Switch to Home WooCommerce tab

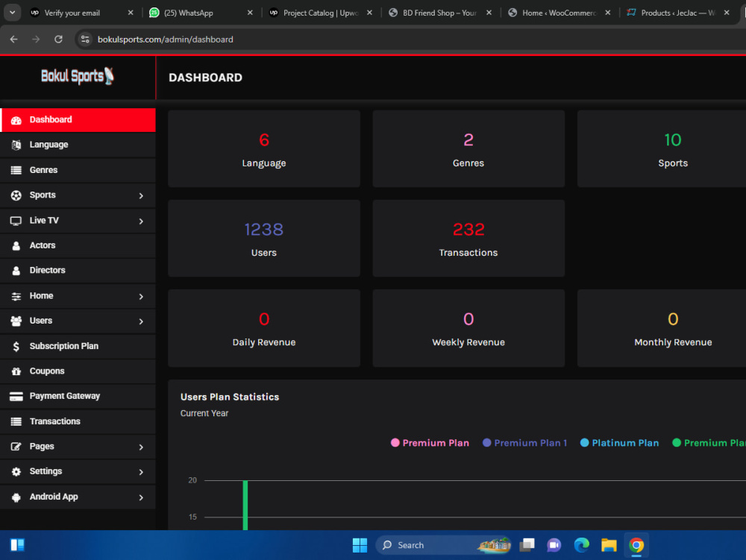559,13
